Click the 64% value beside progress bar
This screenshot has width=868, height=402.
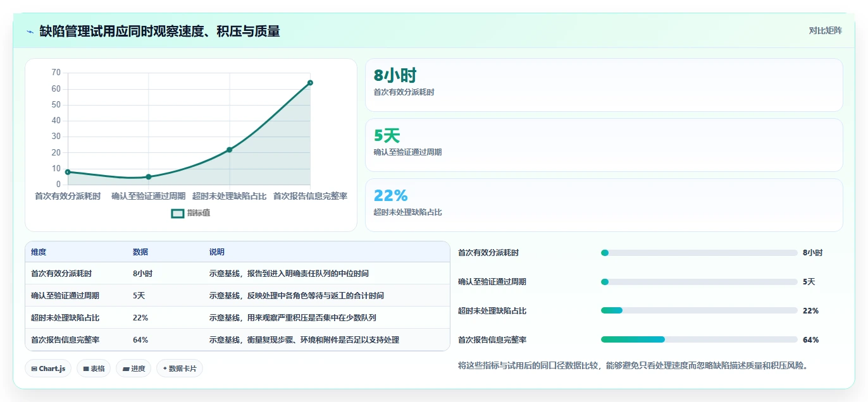click(x=810, y=340)
